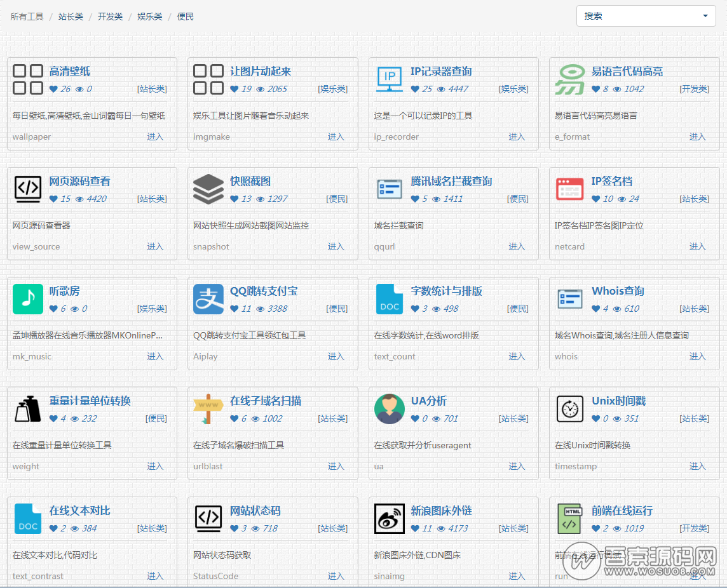This screenshot has height=588, width=727.
Task: Click the 易语言代码高亮 green logo icon
Action: point(570,79)
